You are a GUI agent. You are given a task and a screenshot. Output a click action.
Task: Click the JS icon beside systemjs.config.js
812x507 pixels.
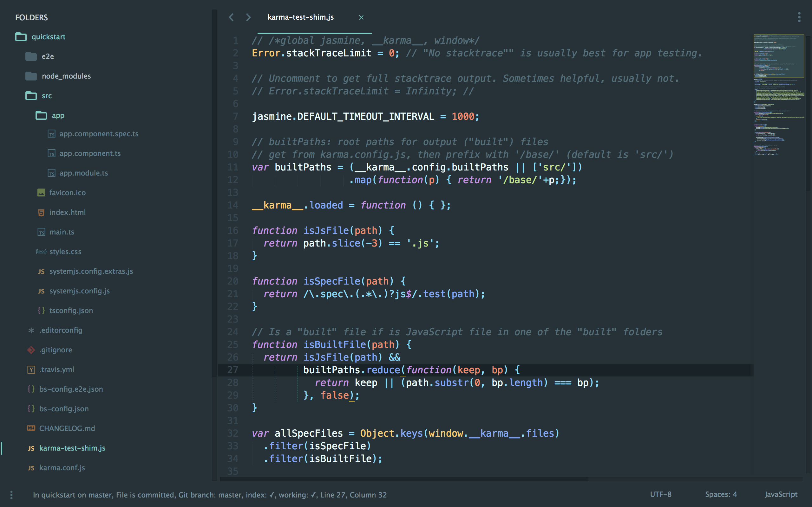(41, 291)
